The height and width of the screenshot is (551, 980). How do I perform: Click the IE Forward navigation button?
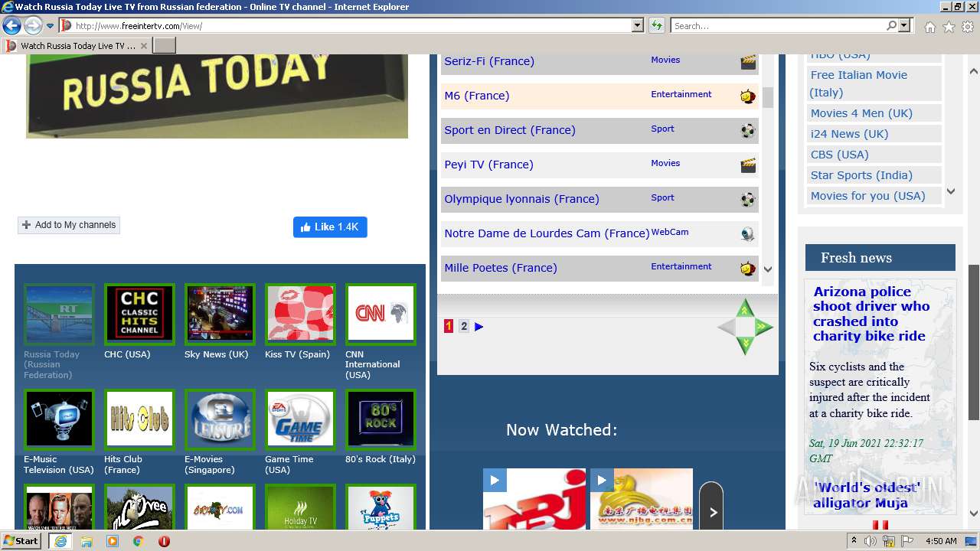pos(33,25)
